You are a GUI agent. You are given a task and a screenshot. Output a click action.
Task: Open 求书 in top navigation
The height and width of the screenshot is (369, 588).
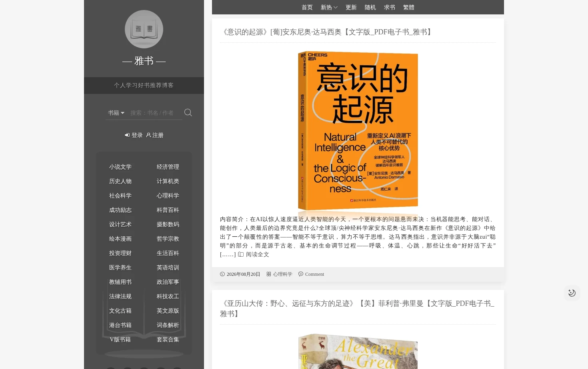coord(390,7)
